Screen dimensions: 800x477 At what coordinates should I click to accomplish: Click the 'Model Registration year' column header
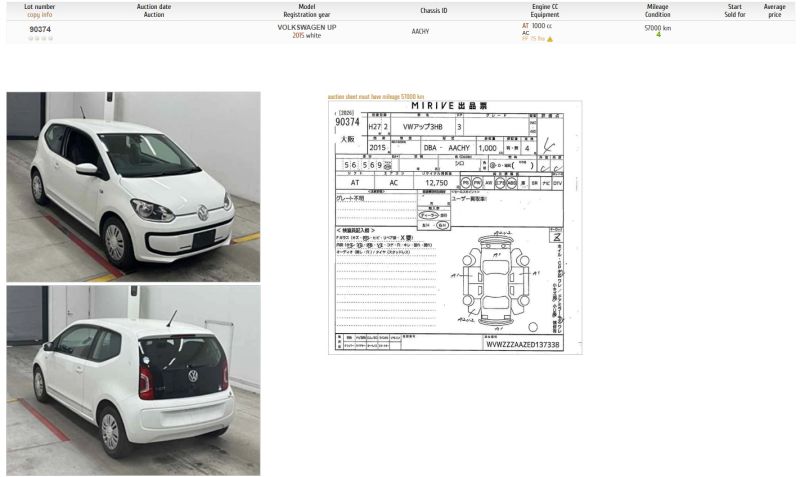pyautogui.click(x=307, y=11)
